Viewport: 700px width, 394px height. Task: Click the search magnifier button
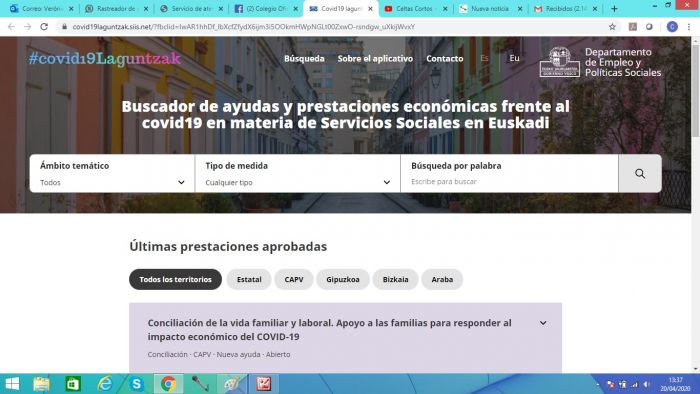(x=640, y=174)
